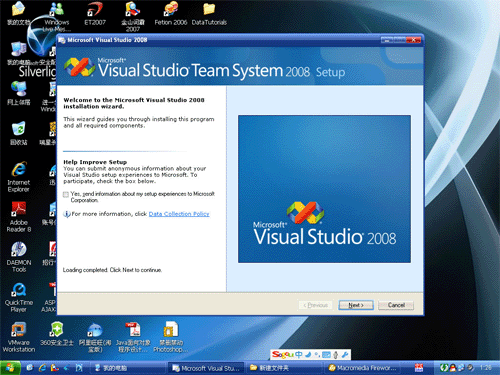Switch to Macromedia Fireworks taskbar window
Viewport: 500px width, 375px height.
pyautogui.click(x=362, y=368)
